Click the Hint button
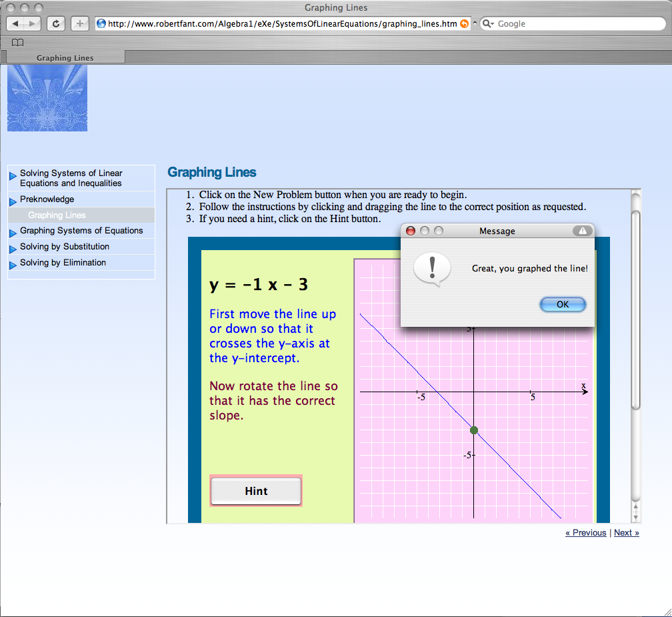The width and height of the screenshot is (672, 617). [x=256, y=491]
